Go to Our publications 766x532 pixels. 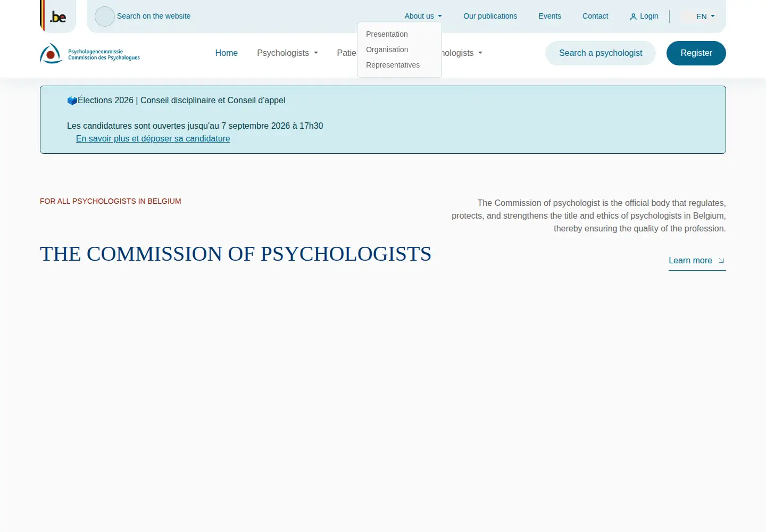tap(490, 16)
